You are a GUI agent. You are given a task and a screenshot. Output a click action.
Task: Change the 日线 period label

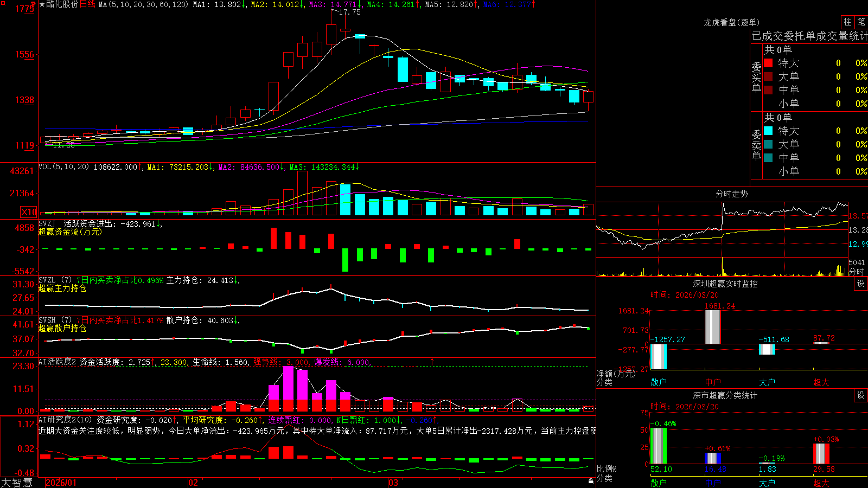(87, 4)
